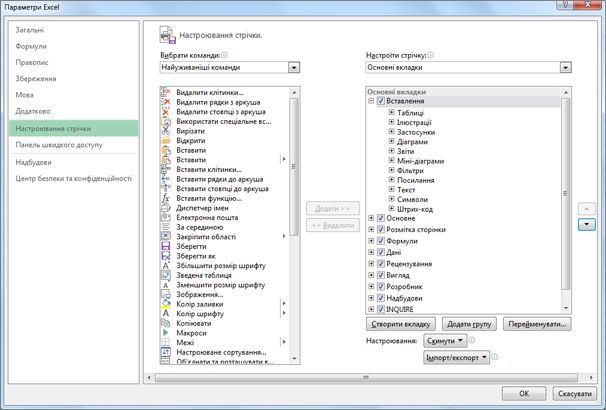Click the Межі borders icon

click(x=165, y=342)
